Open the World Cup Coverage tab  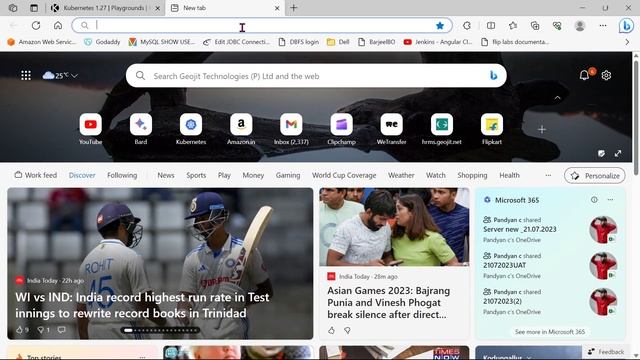click(344, 175)
